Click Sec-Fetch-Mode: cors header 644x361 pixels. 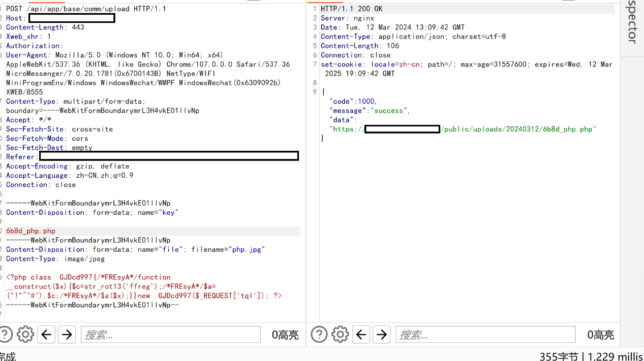point(47,138)
